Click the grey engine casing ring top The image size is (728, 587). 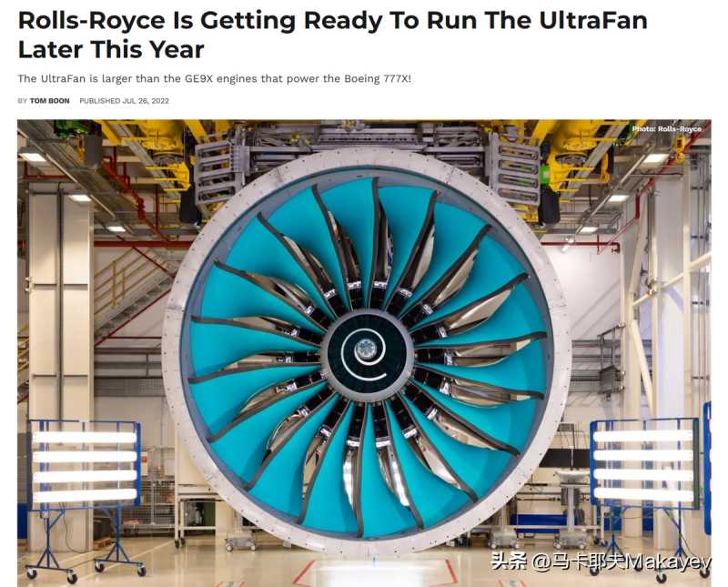(x=367, y=157)
